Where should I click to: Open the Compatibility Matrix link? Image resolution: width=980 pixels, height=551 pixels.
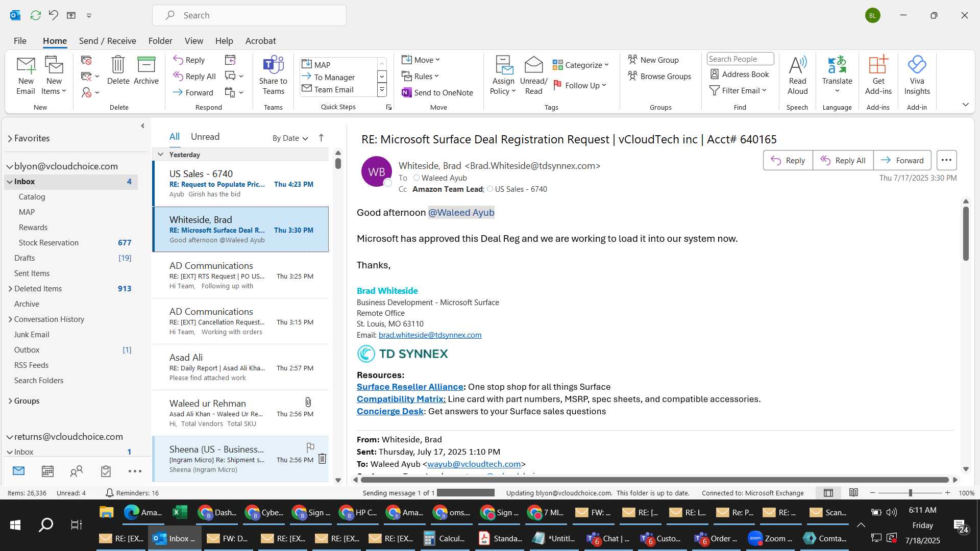click(401, 399)
